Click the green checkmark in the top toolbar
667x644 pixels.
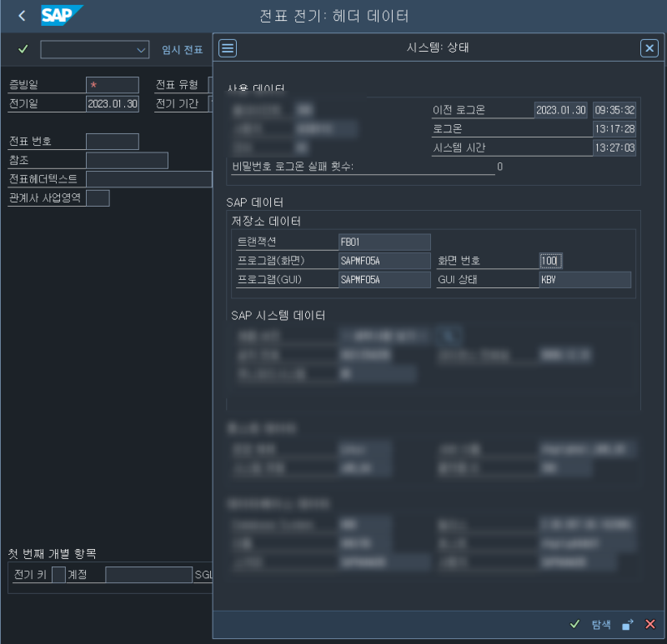22,49
